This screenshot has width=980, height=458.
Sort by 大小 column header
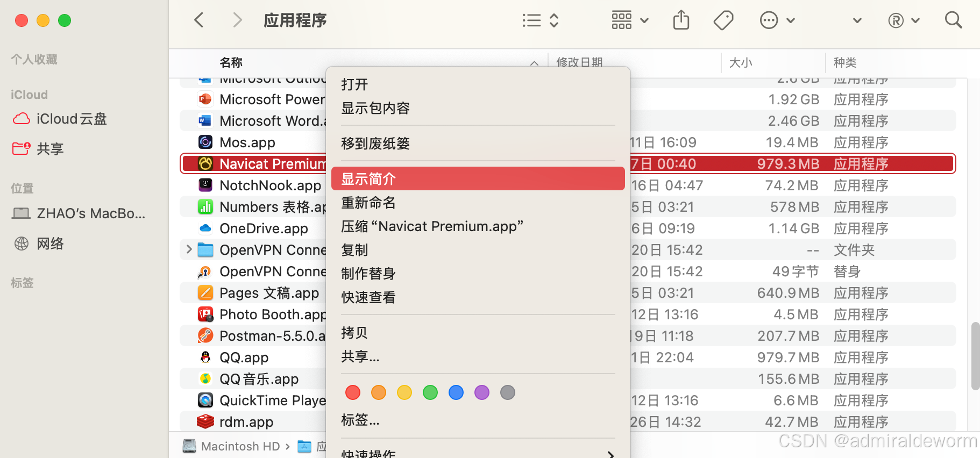741,62
